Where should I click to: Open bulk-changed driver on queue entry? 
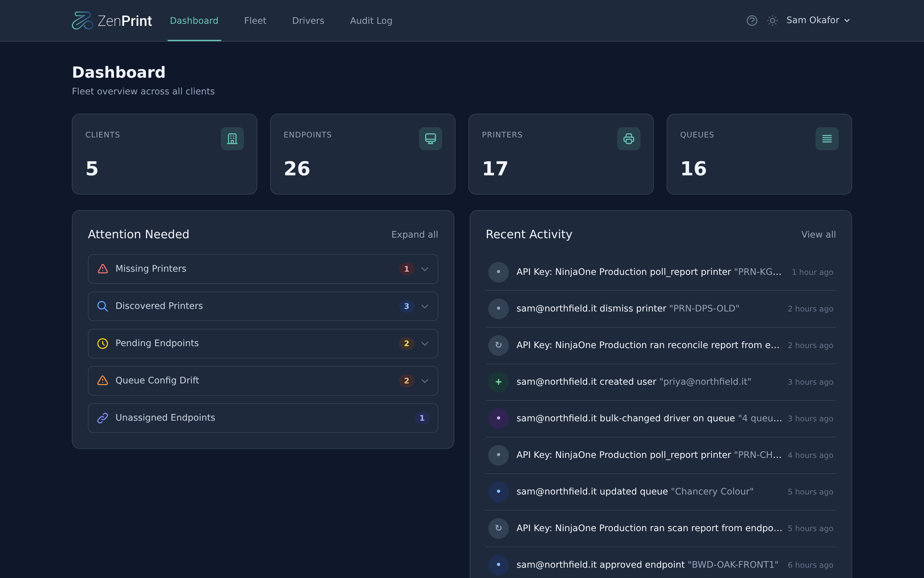pos(661,419)
